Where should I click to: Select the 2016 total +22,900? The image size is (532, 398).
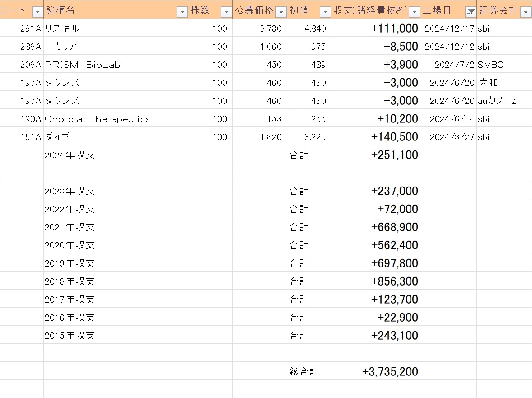pyautogui.click(x=376, y=317)
